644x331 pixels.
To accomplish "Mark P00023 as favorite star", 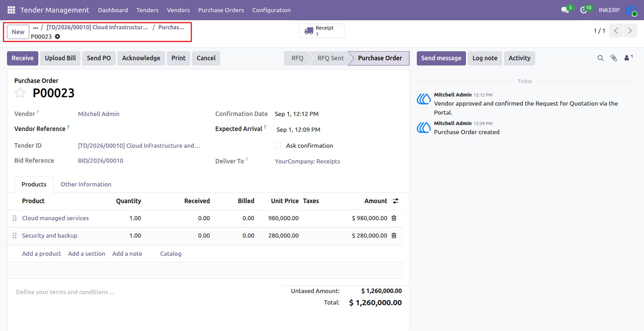I will point(20,93).
